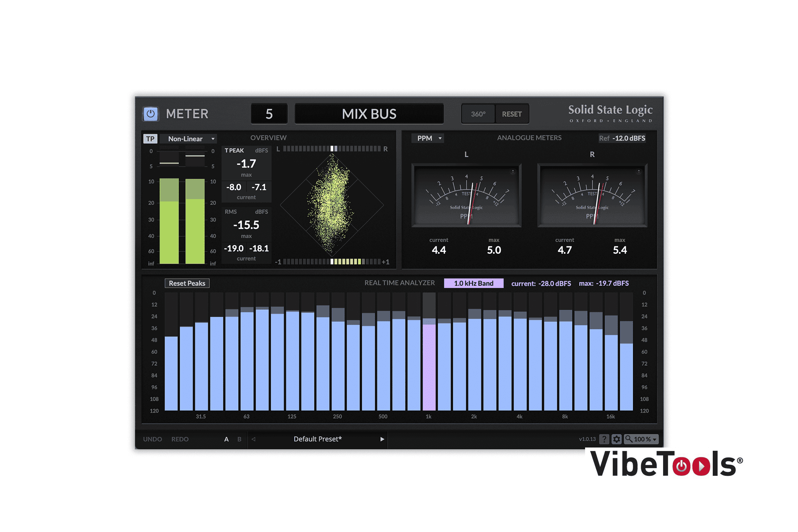
Task: Open the PPM meter type dropdown
Action: point(428,138)
